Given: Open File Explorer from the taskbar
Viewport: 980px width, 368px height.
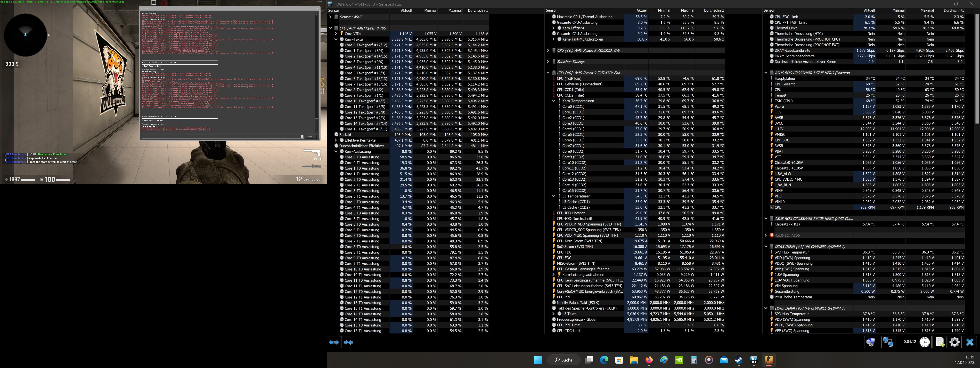Looking at the screenshot, I should coord(634,360).
